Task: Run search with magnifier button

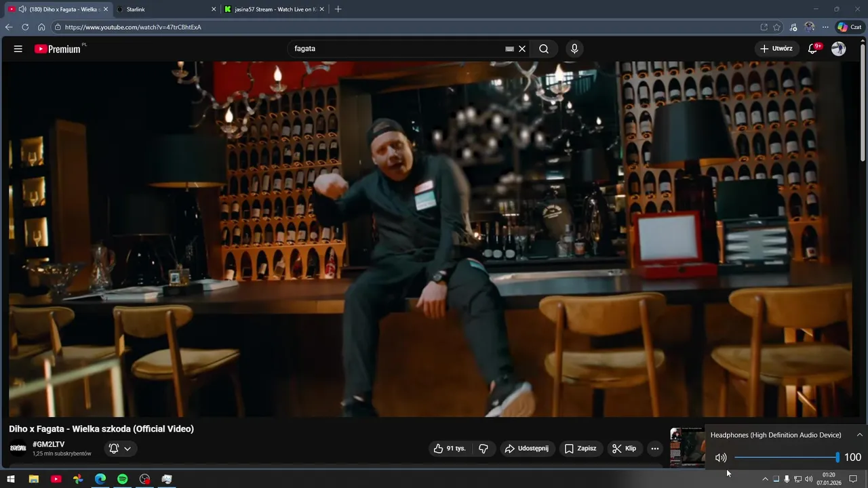Action: click(x=544, y=49)
